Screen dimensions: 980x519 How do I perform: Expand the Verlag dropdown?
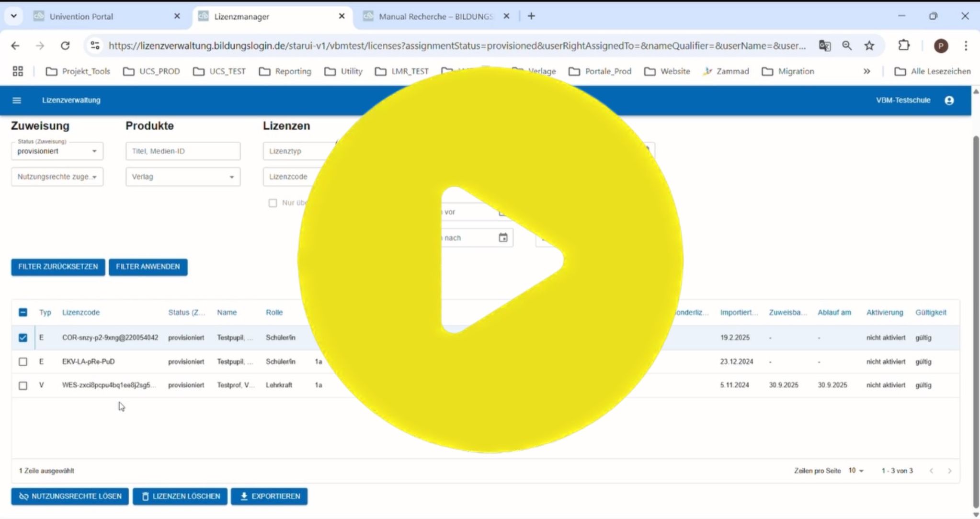click(183, 177)
